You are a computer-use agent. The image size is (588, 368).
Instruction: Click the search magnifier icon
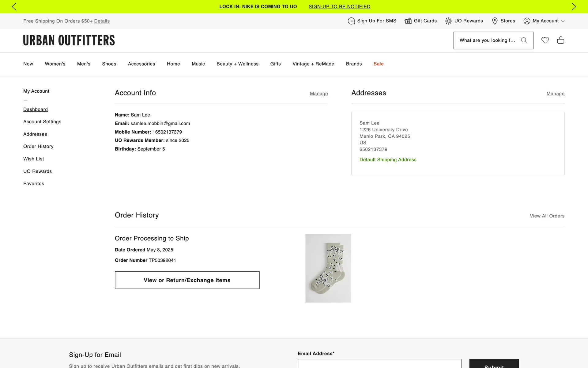point(524,40)
